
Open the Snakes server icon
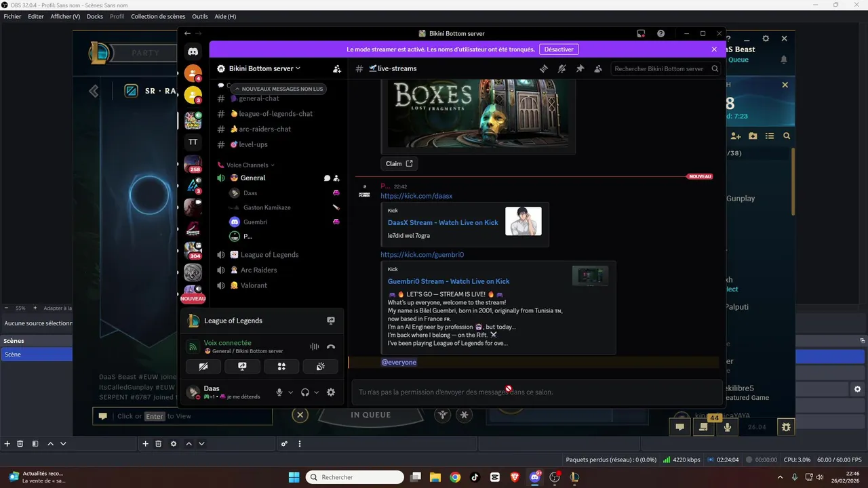click(x=193, y=229)
